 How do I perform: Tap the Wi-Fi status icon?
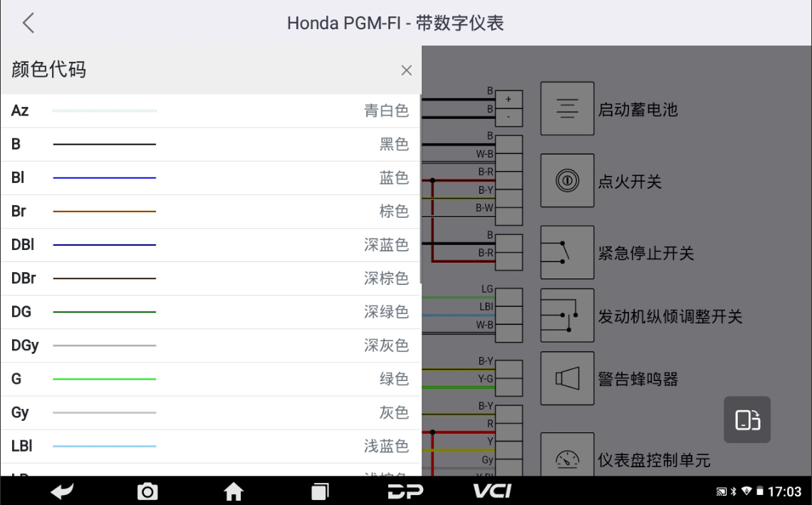click(x=746, y=491)
